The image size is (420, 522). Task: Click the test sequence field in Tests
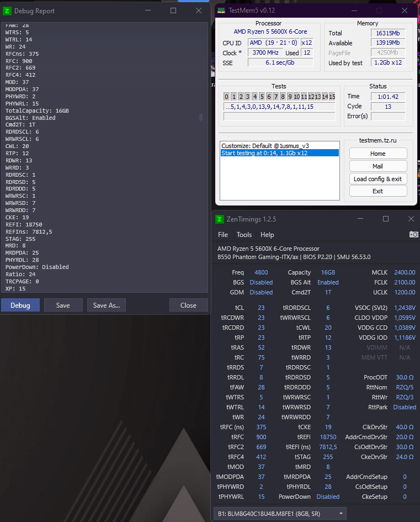[279, 107]
